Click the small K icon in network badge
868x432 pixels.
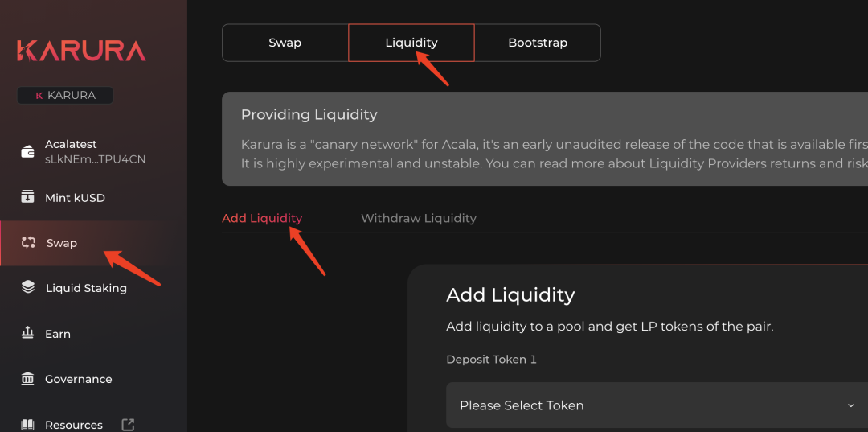(x=39, y=96)
